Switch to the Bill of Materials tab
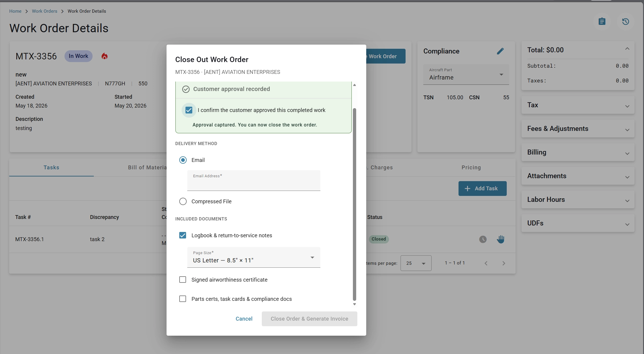The image size is (644, 354). coord(147,168)
